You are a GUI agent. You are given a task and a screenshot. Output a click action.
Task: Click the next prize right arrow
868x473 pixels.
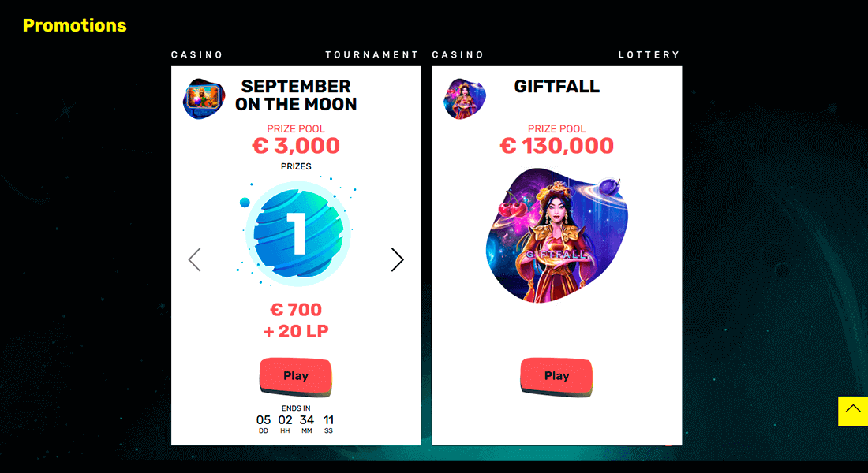click(x=398, y=259)
